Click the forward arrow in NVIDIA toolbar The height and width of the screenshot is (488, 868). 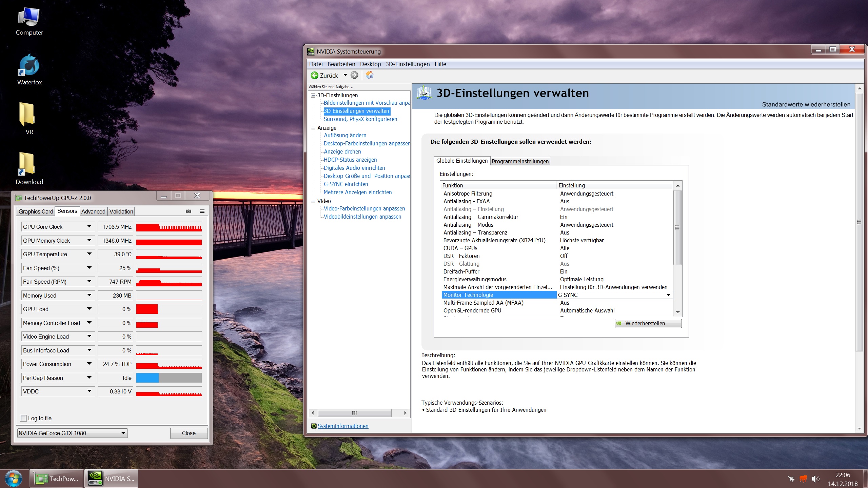pos(354,75)
